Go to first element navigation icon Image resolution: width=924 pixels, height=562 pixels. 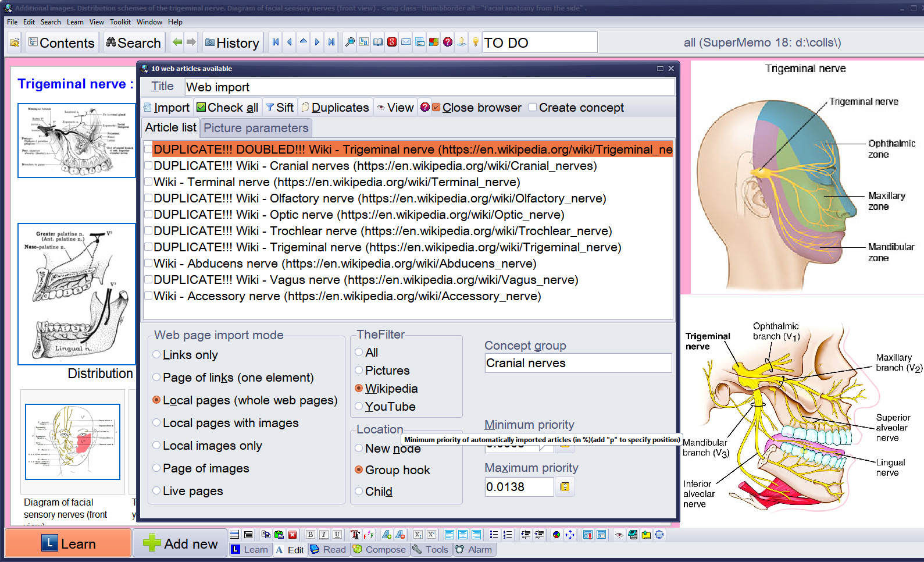276,42
